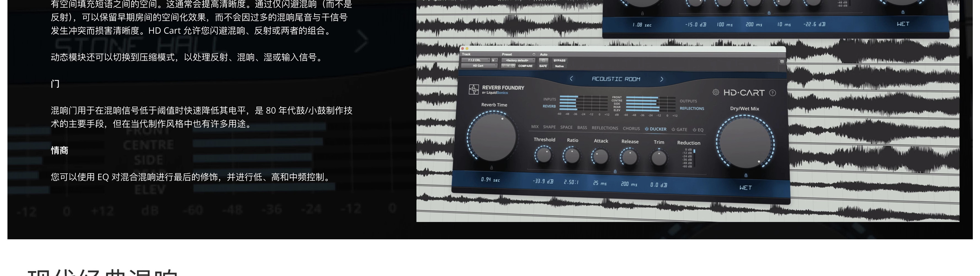Open the 'b' insert position dropdown
The width and height of the screenshot is (980, 276).
[x=494, y=60]
